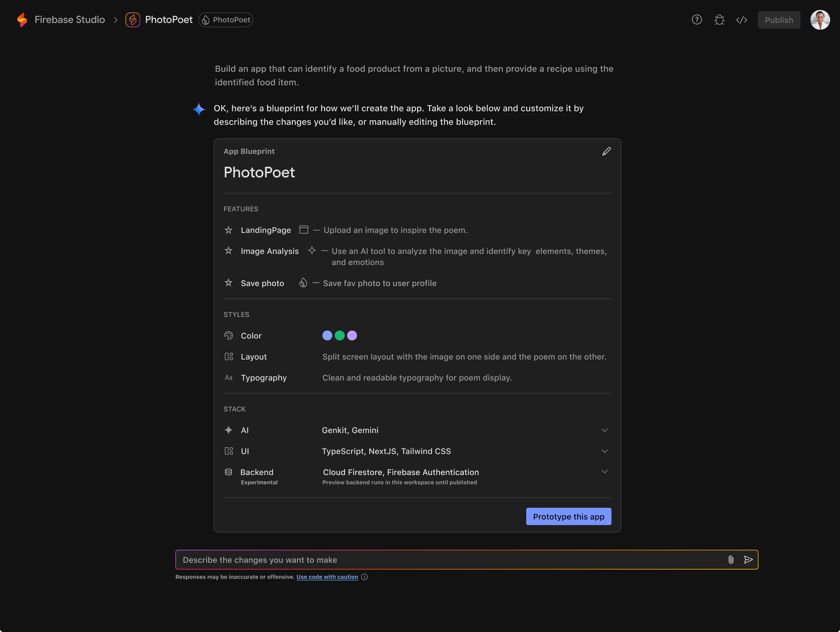Click Prototype this app button
The width and height of the screenshot is (840, 632).
[568, 516]
